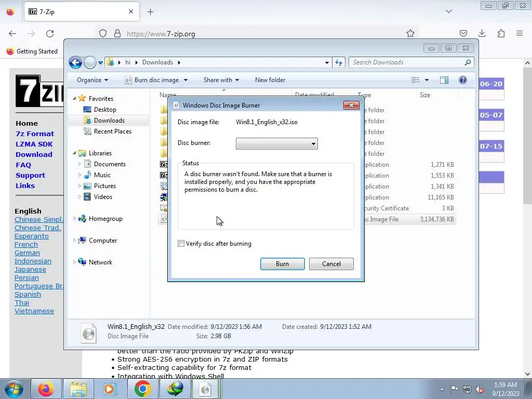Save page to Pocket icon
Screen dimensions: 532x399
click(x=463, y=33)
